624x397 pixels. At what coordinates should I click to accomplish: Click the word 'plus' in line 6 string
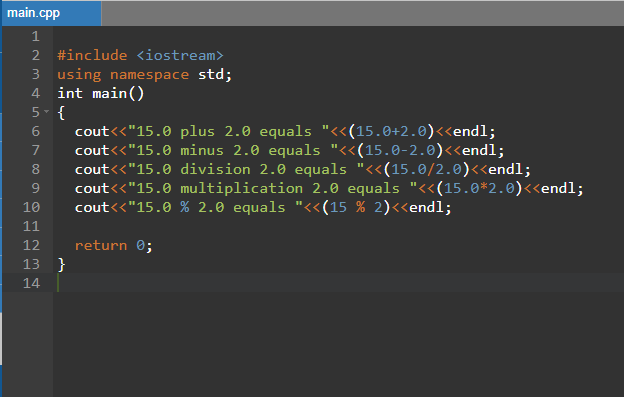coord(197,132)
